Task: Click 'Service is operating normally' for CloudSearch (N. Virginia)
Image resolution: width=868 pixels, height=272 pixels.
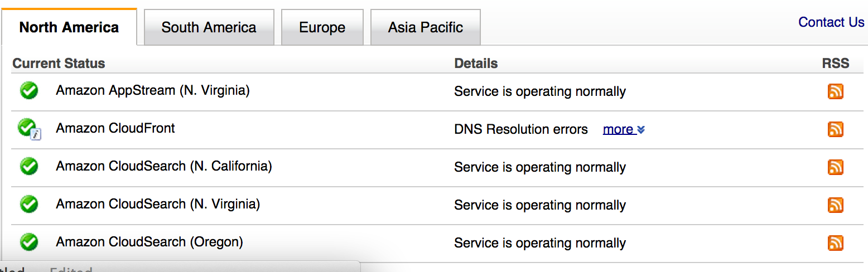Action: [540, 205]
